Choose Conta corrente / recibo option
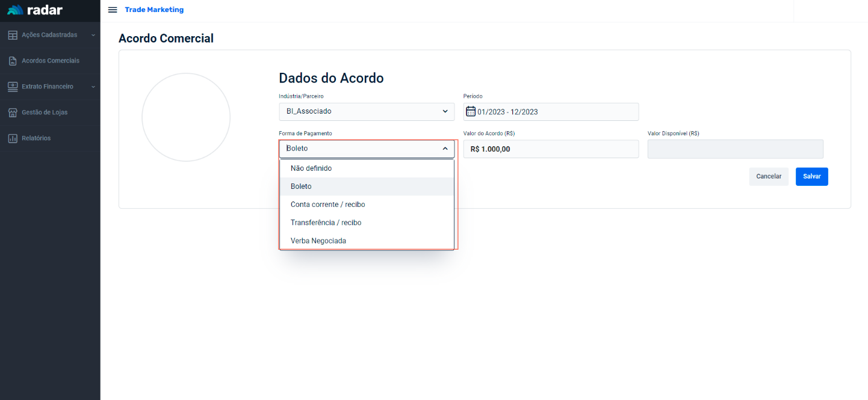This screenshot has width=868, height=400. click(327, 205)
